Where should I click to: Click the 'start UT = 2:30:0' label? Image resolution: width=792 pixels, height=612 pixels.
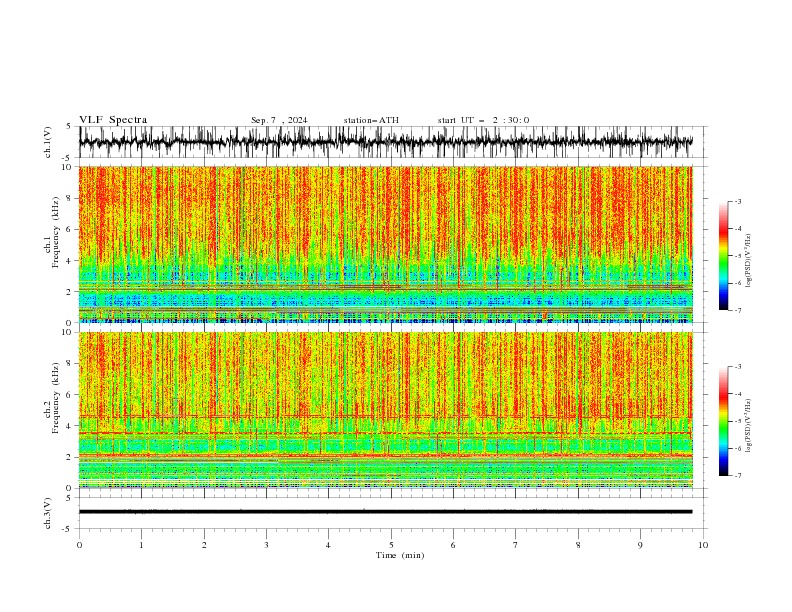click(483, 120)
